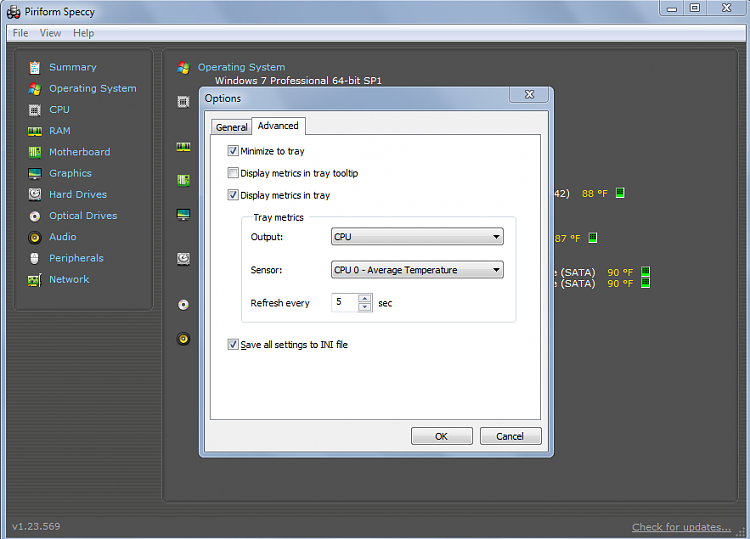
Task: Click the RAM module icon in sidebar
Action: pyautogui.click(x=34, y=131)
